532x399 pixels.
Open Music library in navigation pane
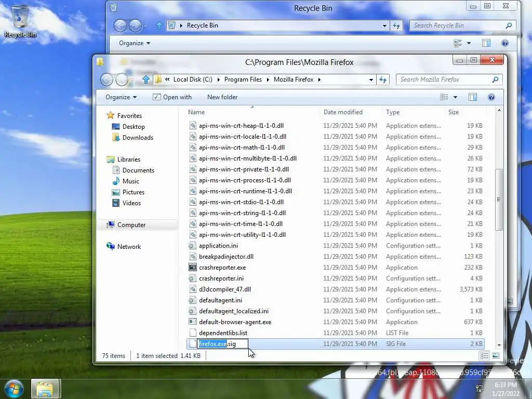(x=130, y=181)
